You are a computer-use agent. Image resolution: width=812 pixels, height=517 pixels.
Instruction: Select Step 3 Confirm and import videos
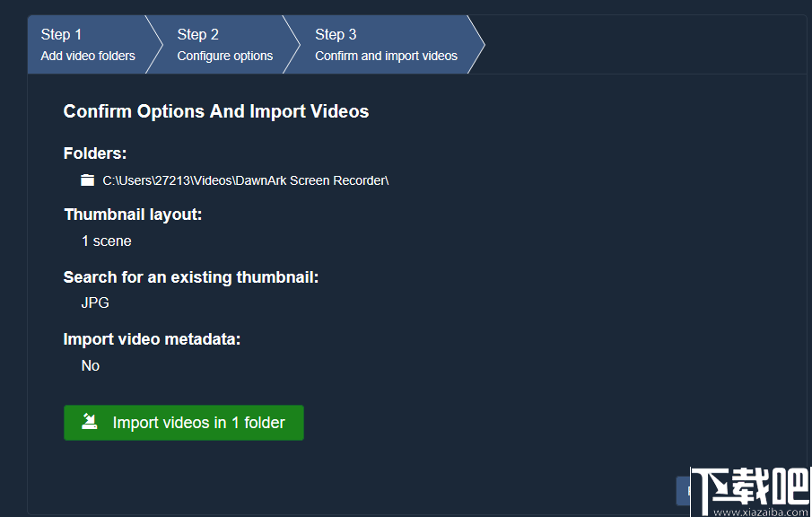(x=386, y=45)
